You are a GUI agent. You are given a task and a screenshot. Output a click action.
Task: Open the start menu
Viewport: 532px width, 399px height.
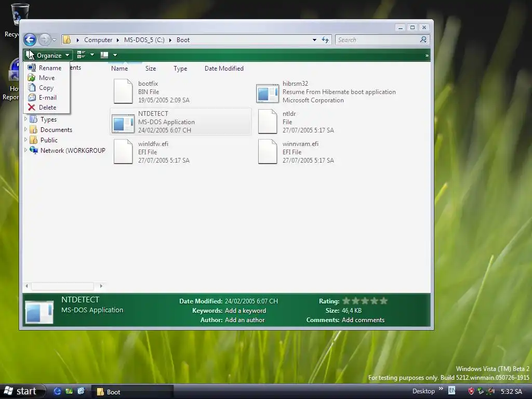pos(22,391)
